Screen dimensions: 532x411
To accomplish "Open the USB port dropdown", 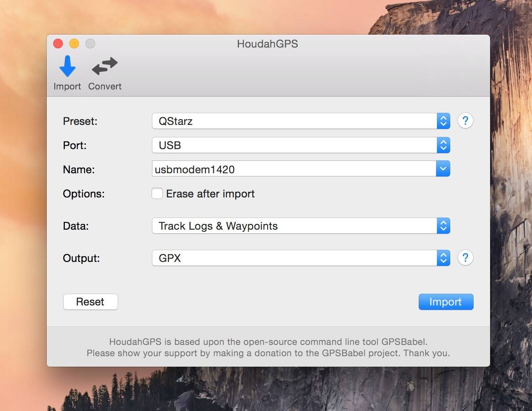I will [x=301, y=145].
